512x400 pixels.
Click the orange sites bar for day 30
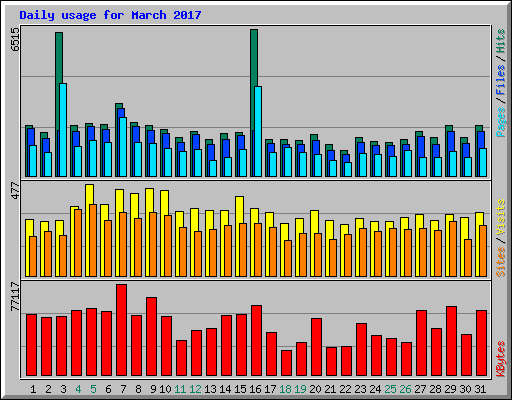click(468, 258)
